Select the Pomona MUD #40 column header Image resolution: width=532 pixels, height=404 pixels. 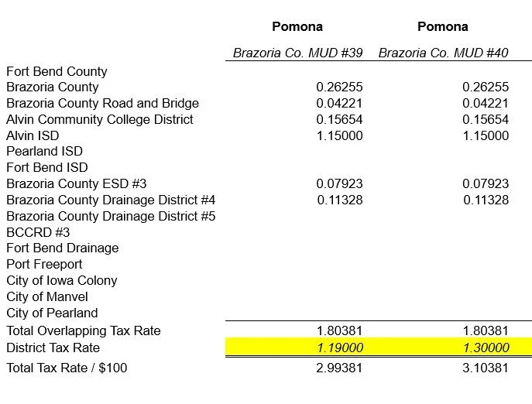(443, 26)
